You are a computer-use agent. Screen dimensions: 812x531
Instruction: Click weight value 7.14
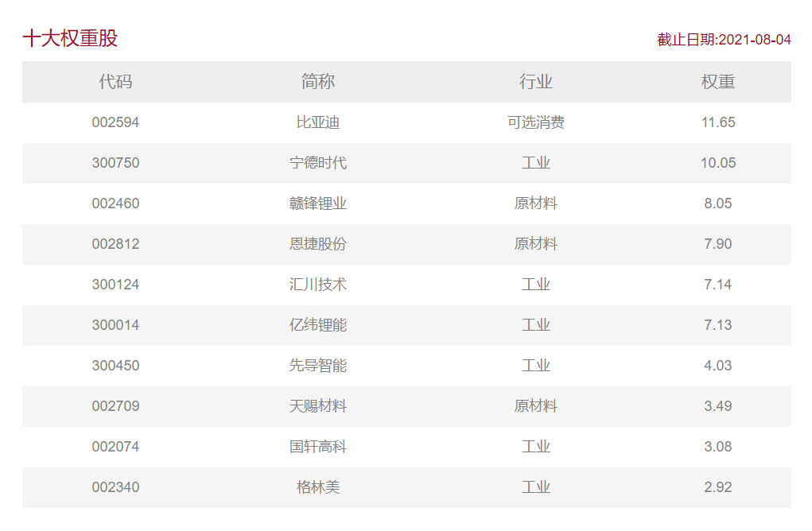pyautogui.click(x=718, y=285)
